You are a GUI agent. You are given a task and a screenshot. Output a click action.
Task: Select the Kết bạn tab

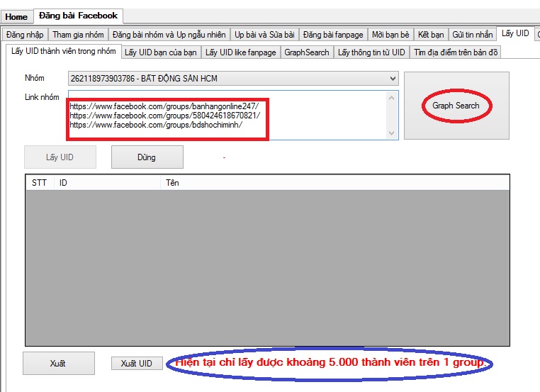point(431,35)
